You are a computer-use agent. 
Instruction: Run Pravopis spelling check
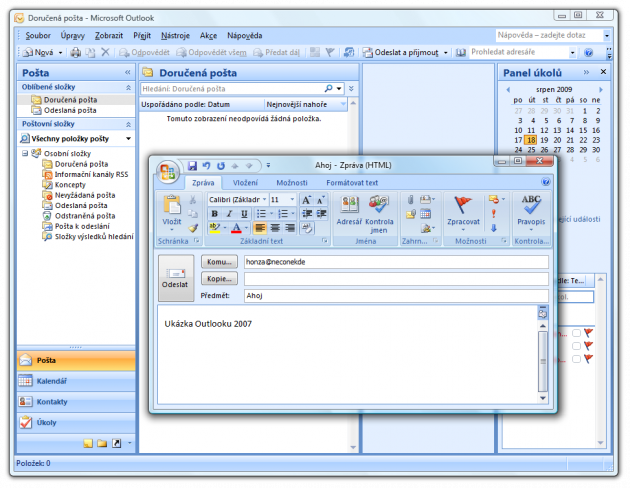tap(531, 213)
